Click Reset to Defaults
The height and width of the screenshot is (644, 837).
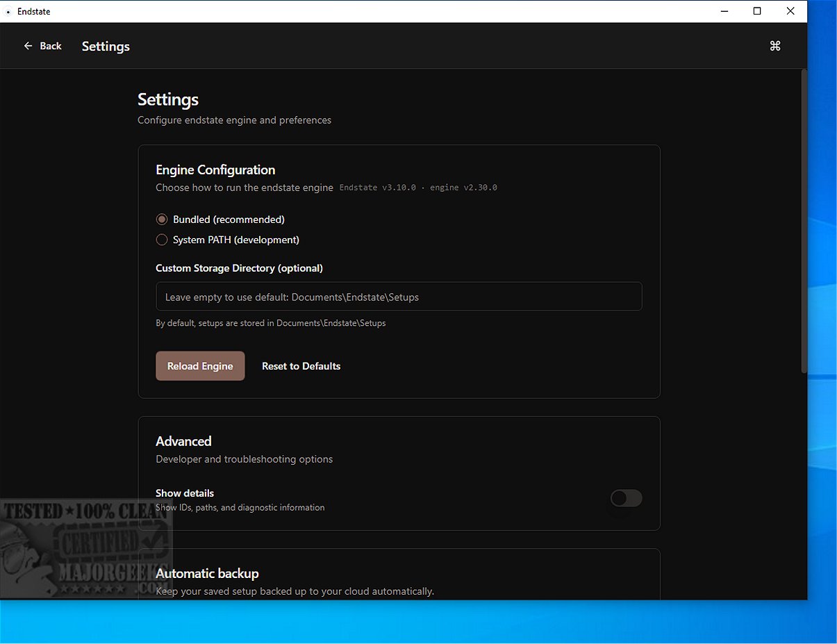(x=301, y=366)
